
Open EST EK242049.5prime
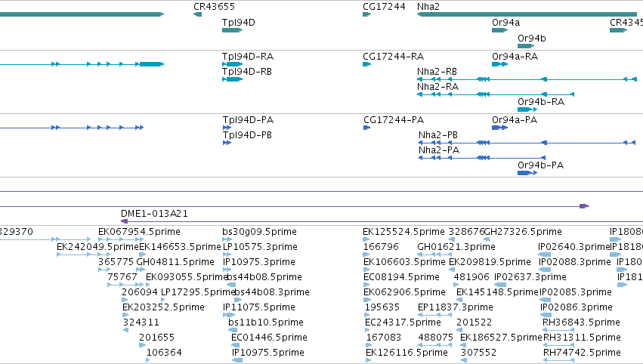[97, 247]
